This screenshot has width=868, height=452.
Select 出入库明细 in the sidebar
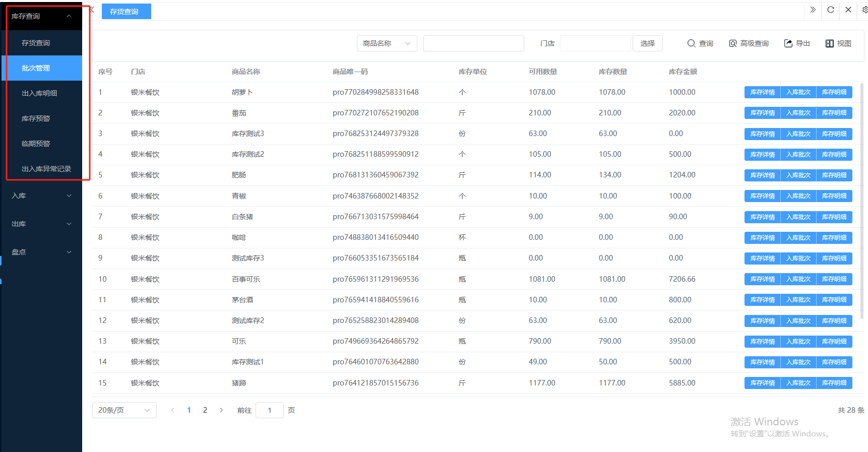click(x=39, y=93)
